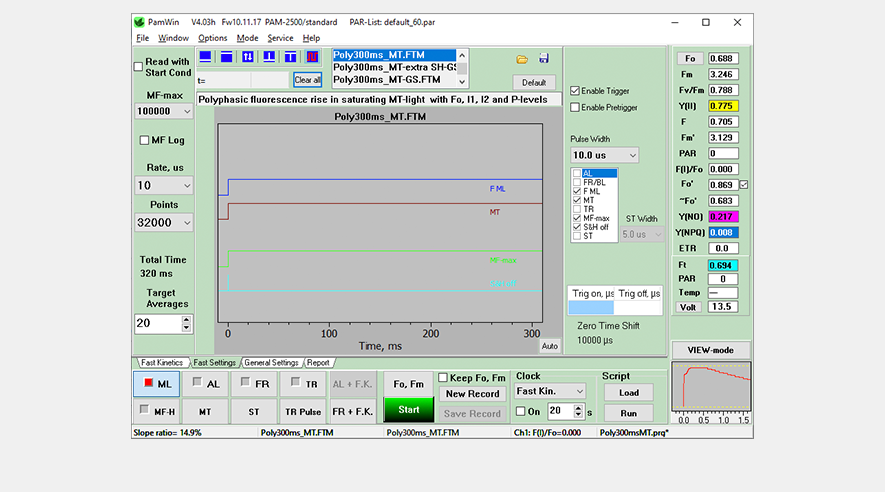Open the Mode menu

click(x=247, y=38)
